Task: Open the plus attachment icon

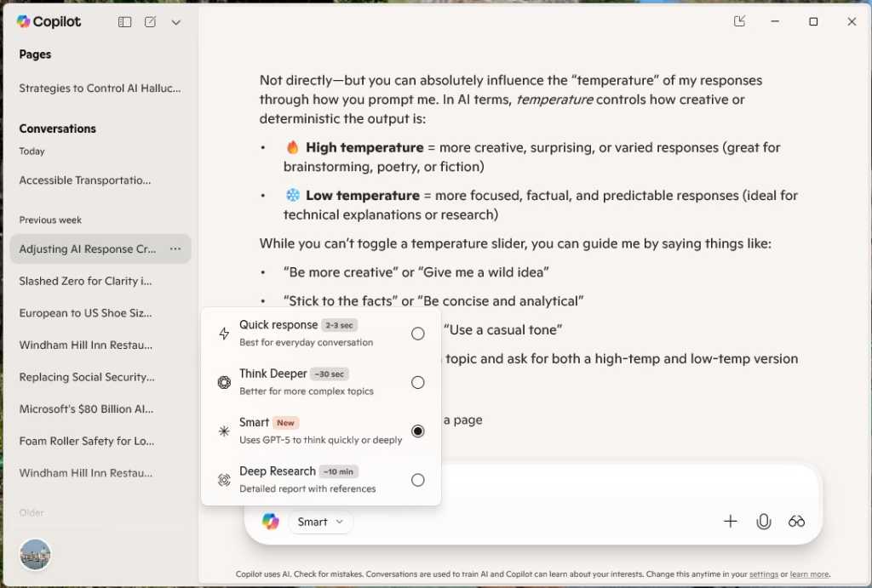Action: pos(730,522)
